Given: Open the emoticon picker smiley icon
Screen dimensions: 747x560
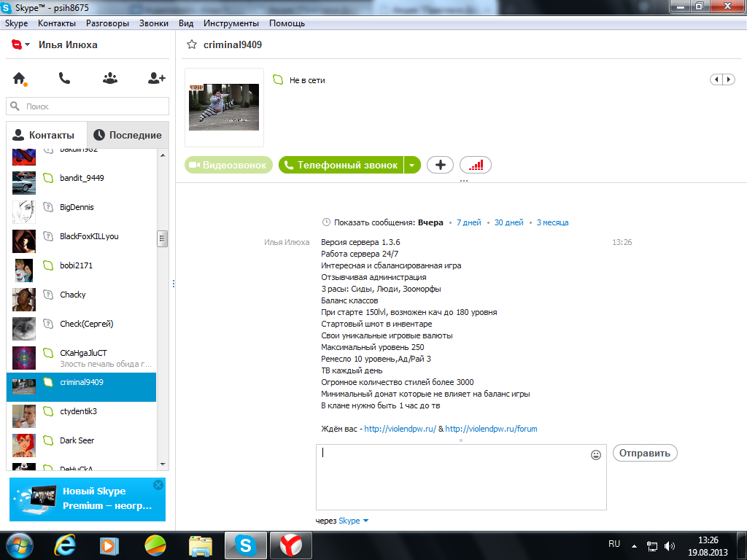Looking at the screenshot, I should click(595, 455).
